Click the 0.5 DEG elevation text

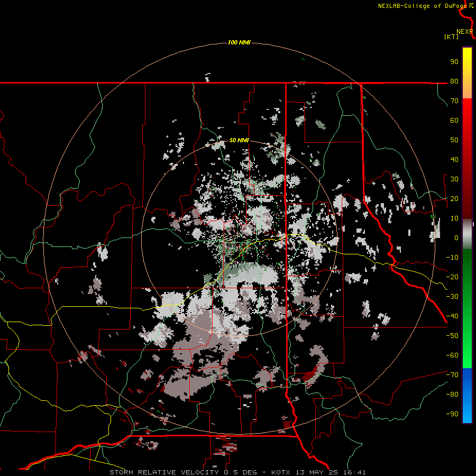[x=241, y=472]
